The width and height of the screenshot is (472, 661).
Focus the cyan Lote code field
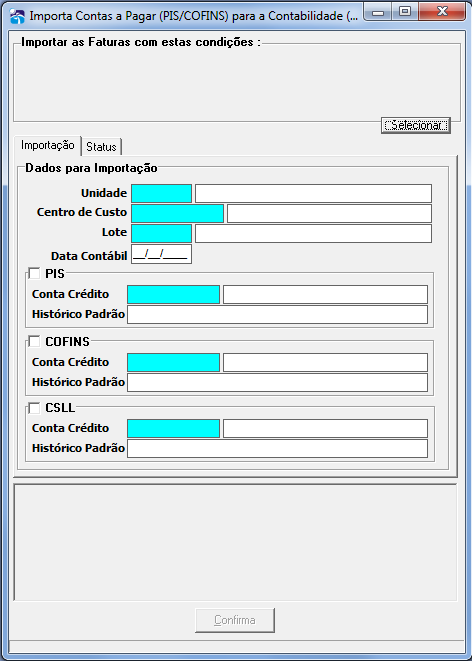point(161,234)
